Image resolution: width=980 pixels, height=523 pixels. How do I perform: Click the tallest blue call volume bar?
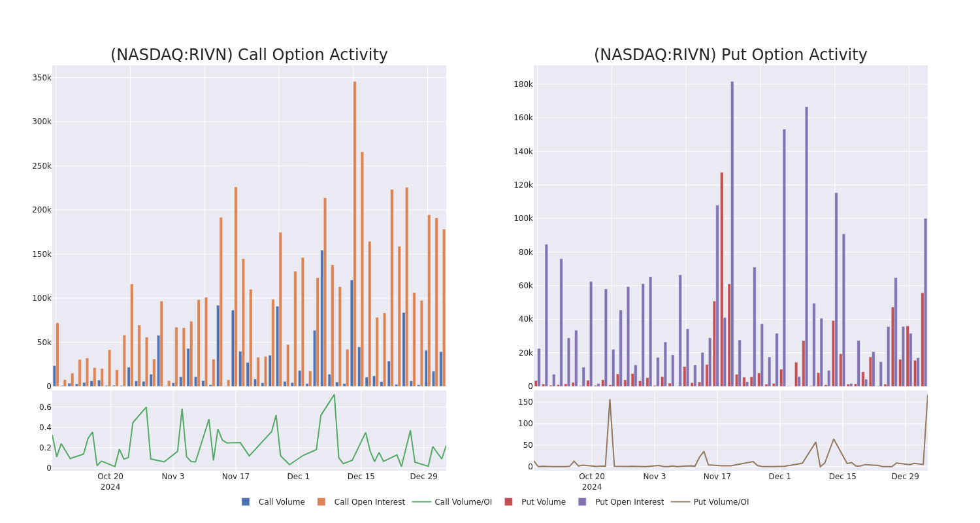tap(322, 318)
